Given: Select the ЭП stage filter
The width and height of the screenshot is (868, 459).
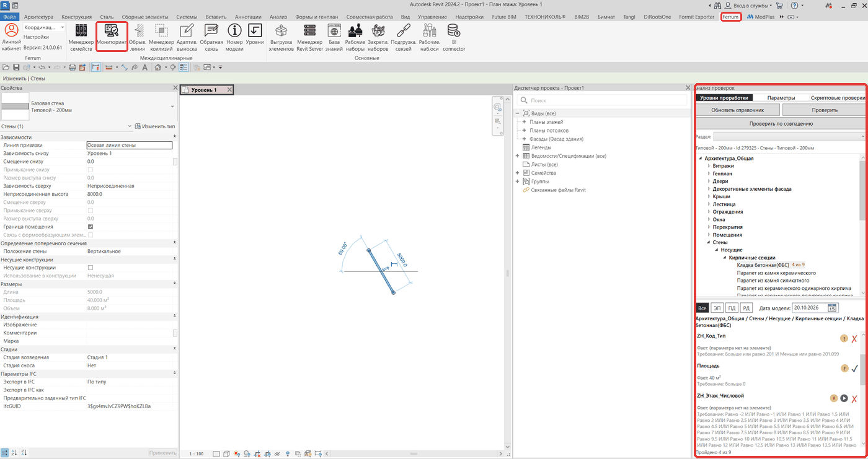Looking at the screenshot, I should click(x=717, y=308).
